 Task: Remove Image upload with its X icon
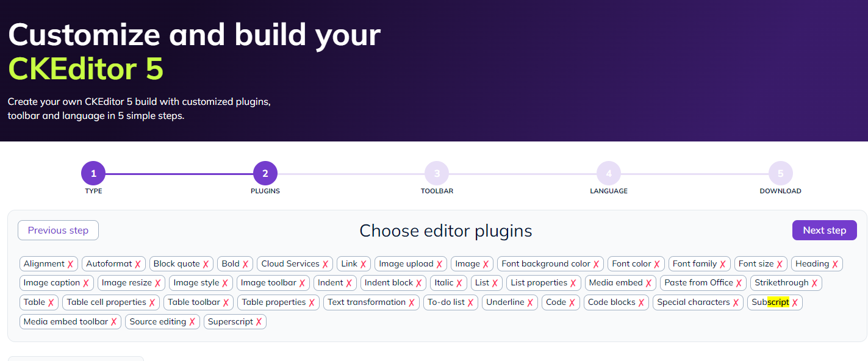coord(440,264)
